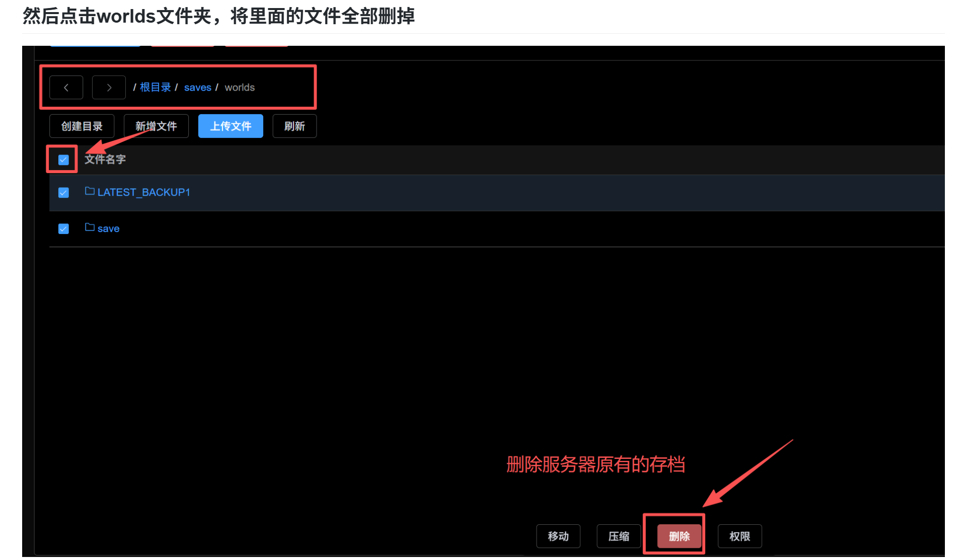Open the save folder name

[x=108, y=228]
